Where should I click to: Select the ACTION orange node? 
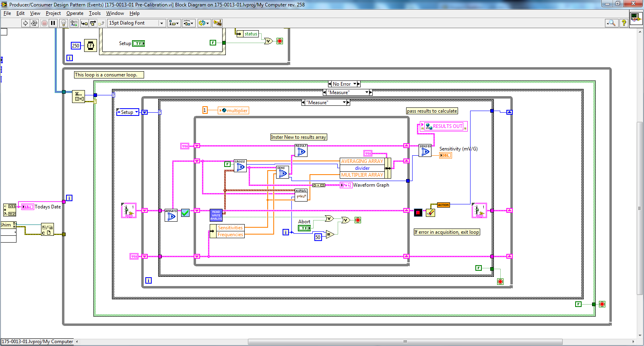tap(444, 205)
